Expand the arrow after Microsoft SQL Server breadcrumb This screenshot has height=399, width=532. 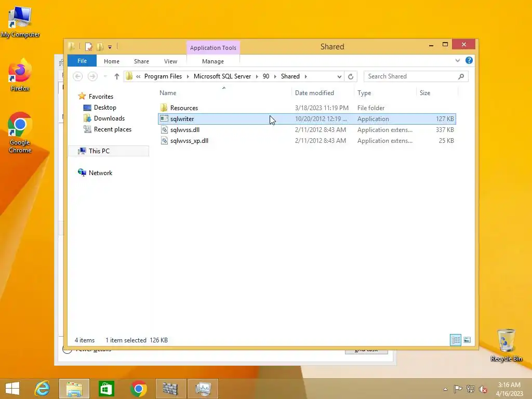[257, 76]
